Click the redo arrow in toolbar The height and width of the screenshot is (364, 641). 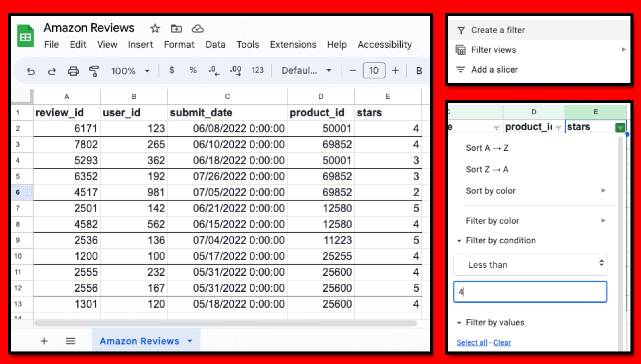point(52,71)
